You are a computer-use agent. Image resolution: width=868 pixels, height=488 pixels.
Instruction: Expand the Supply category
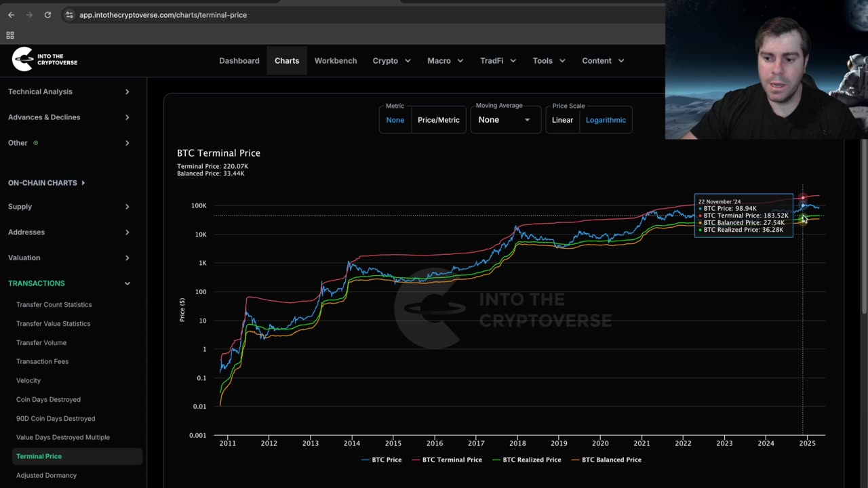pos(68,207)
